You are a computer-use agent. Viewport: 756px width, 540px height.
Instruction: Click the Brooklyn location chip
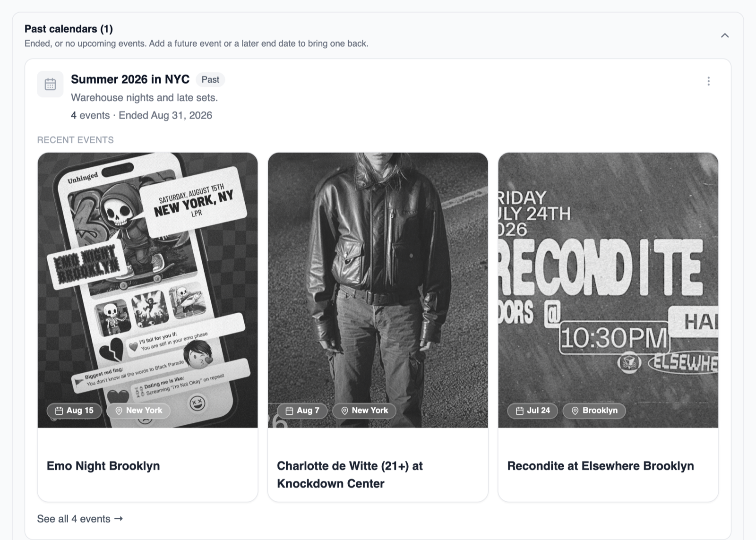pyautogui.click(x=594, y=411)
